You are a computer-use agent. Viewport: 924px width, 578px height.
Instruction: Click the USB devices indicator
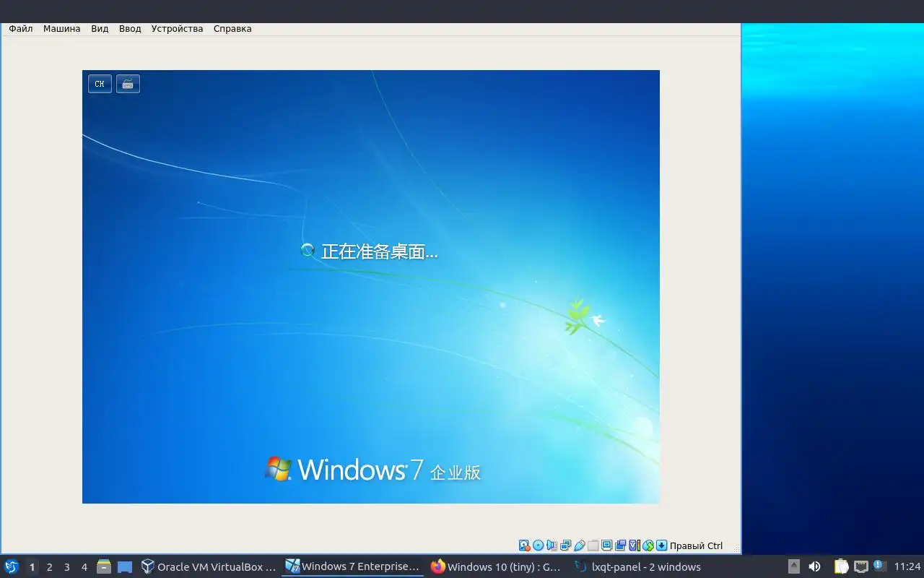pyautogui.click(x=580, y=545)
